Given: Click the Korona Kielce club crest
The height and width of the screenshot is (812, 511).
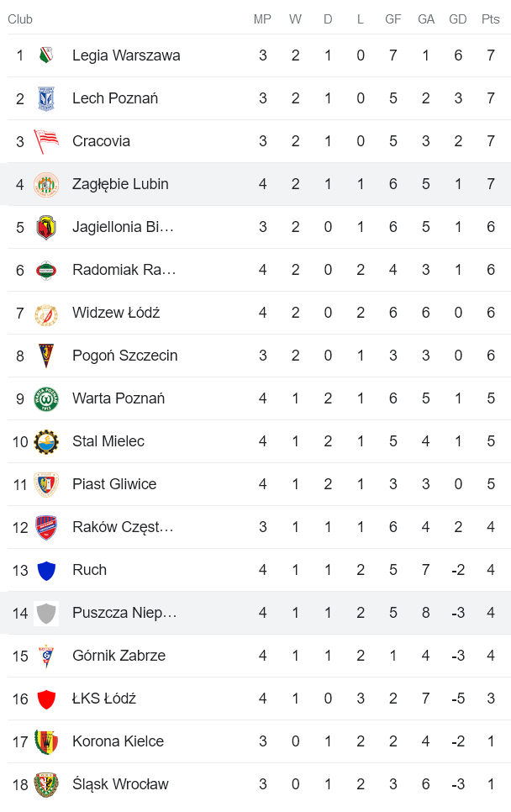Looking at the screenshot, I should 46,741.
